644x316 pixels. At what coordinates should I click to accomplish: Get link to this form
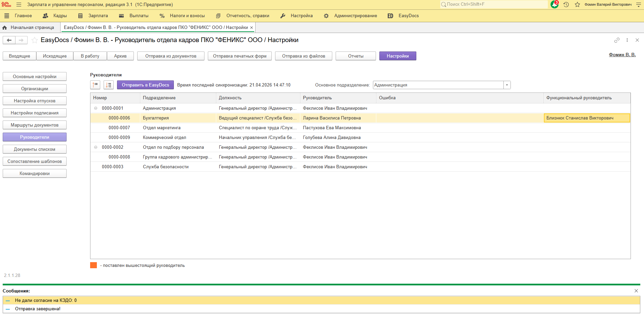click(617, 40)
